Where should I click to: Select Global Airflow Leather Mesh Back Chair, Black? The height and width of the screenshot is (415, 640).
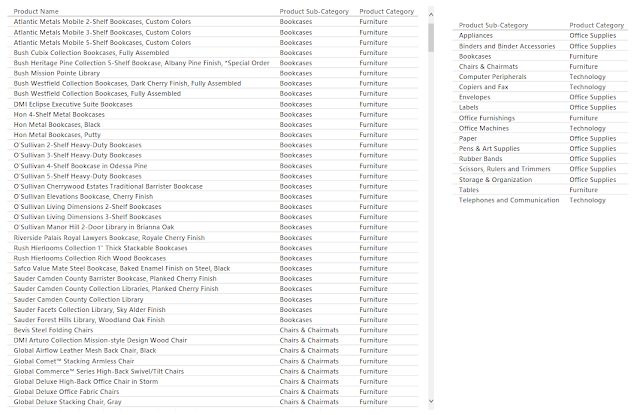point(85,350)
